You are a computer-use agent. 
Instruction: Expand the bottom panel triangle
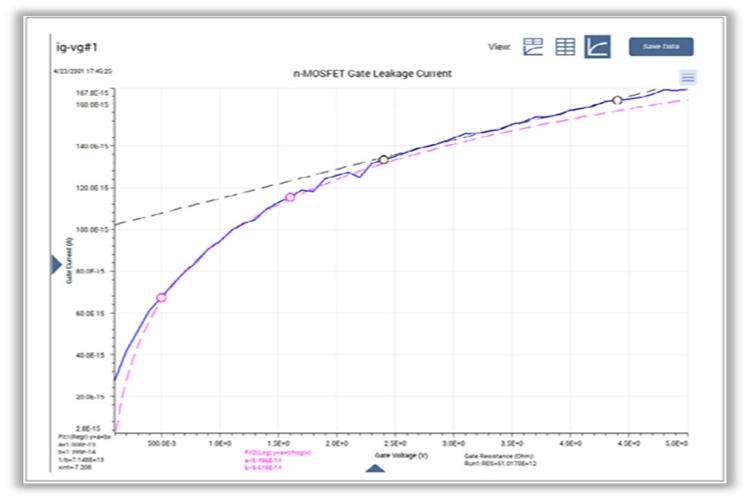(x=375, y=468)
